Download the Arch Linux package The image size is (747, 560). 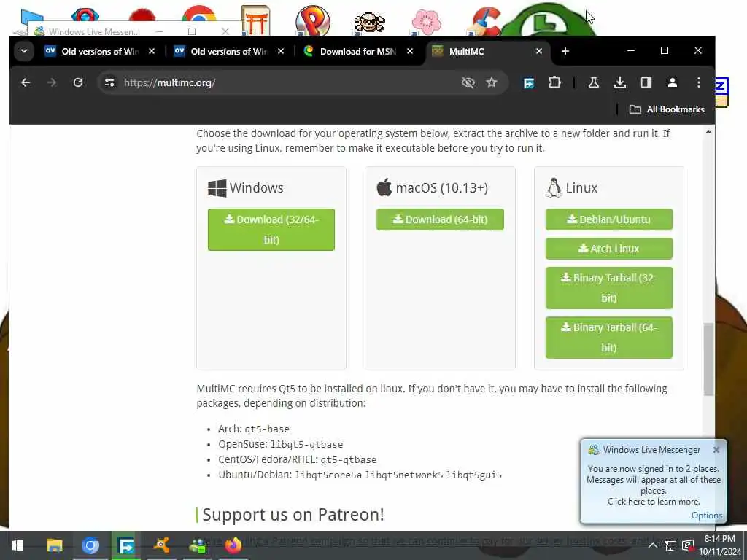click(x=609, y=249)
